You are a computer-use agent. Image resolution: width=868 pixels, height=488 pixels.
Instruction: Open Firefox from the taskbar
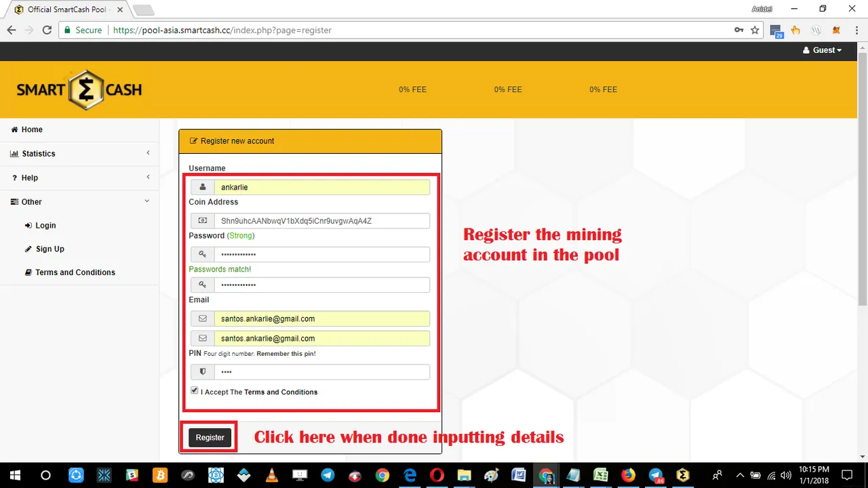pos(629,475)
